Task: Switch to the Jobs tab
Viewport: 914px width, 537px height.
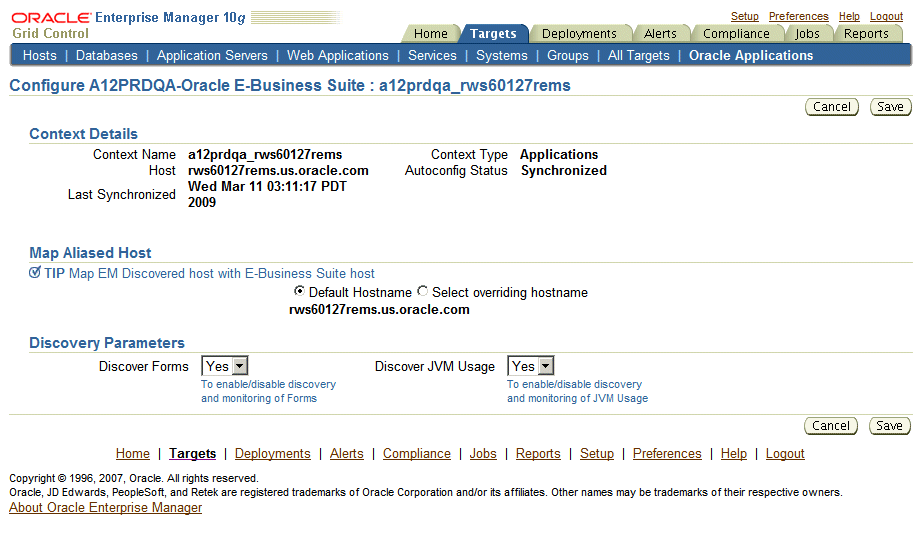Action: 807,34
